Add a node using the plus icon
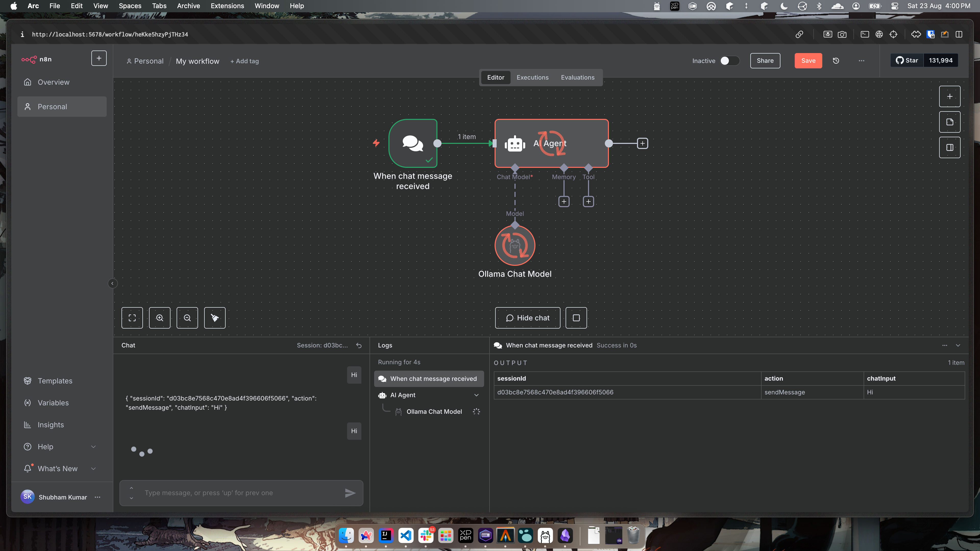The image size is (980, 551). (x=949, y=96)
